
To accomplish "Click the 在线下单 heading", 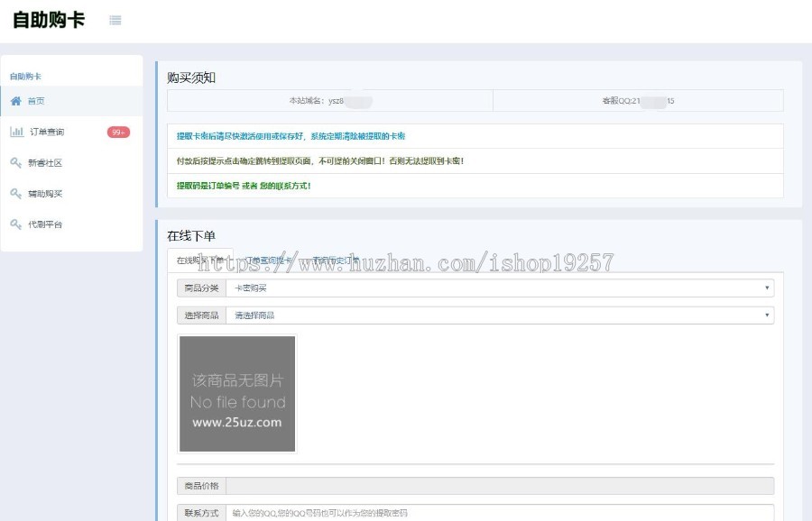I will coord(191,236).
